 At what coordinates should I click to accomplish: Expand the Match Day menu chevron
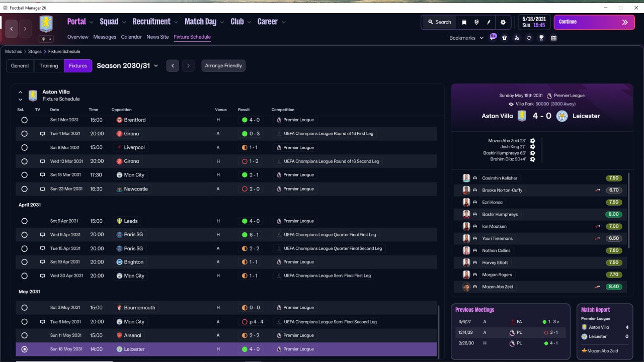click(x=222, y=22)
